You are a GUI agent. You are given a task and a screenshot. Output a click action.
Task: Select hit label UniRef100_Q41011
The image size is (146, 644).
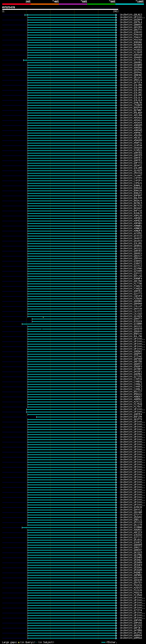coord(131,326)
